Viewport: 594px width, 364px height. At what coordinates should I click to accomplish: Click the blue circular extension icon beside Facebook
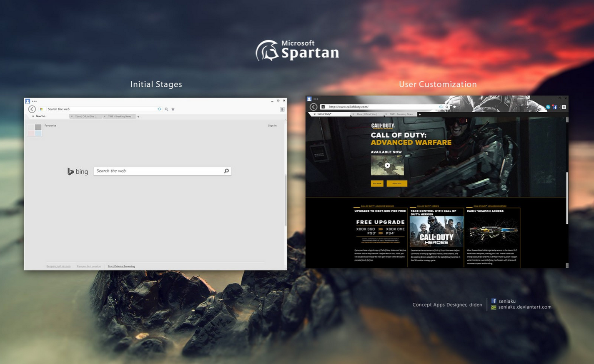tap(548, 107)
